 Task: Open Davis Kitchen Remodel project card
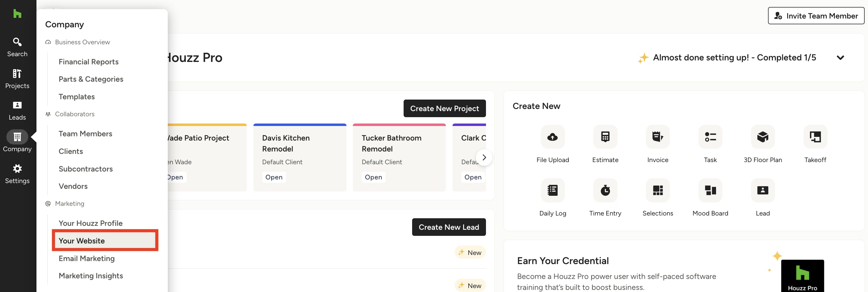click(x=300, y=158)
